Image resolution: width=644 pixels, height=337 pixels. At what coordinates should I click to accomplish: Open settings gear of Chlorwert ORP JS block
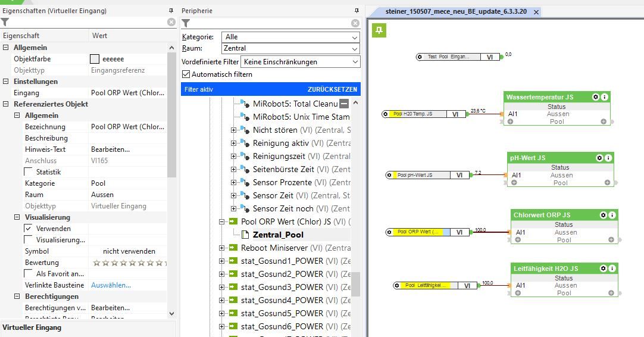click(x=604, y=215)
